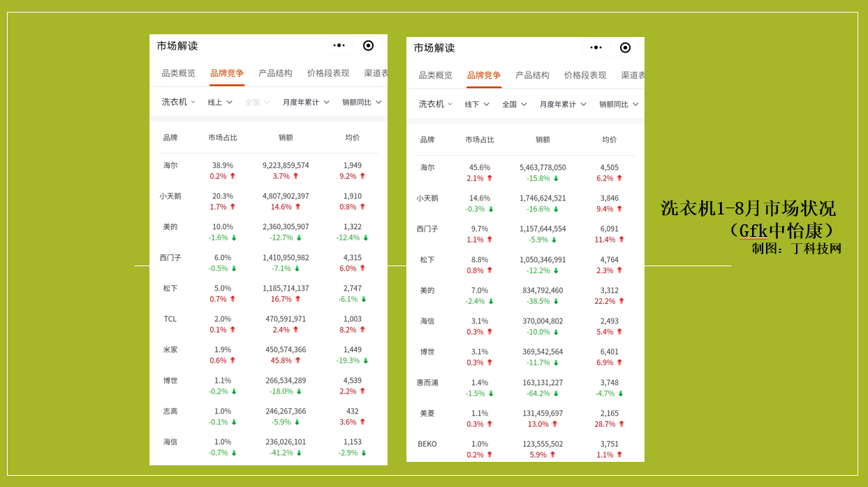This screenshot has width=868, height=487.
Task: Open the greyed 全国 region dropdown in left panel
Action: 257,102
